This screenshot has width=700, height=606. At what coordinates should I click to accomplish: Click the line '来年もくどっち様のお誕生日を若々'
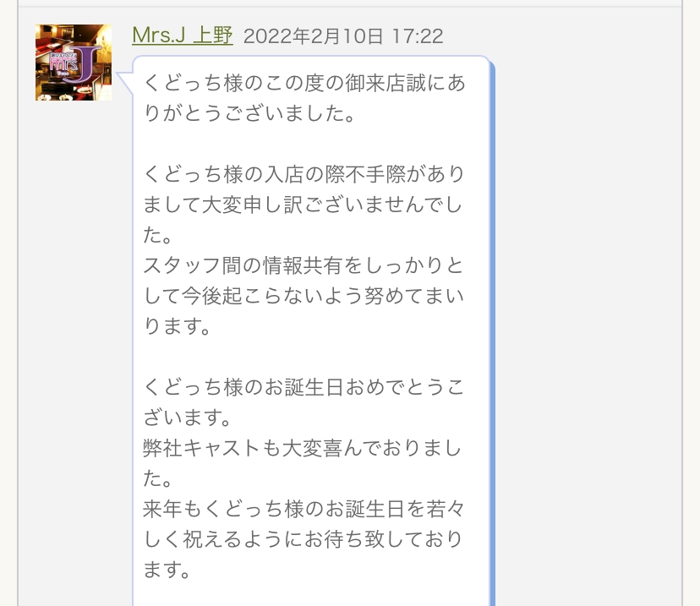(304, 509)
